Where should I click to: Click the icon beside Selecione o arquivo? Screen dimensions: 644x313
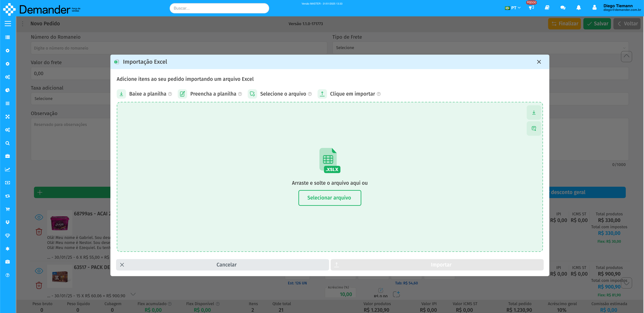coord(252,94)
